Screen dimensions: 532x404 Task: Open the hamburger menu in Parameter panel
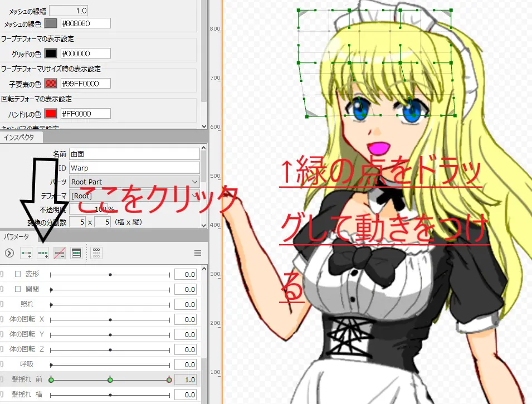click(198, 252)
